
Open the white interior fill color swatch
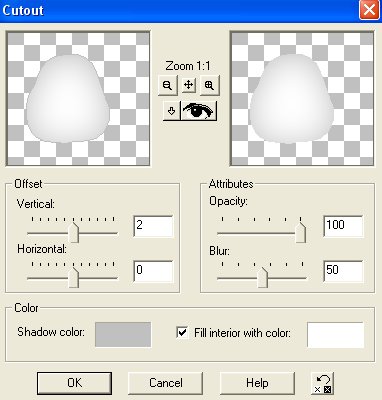tap(335, 335)
